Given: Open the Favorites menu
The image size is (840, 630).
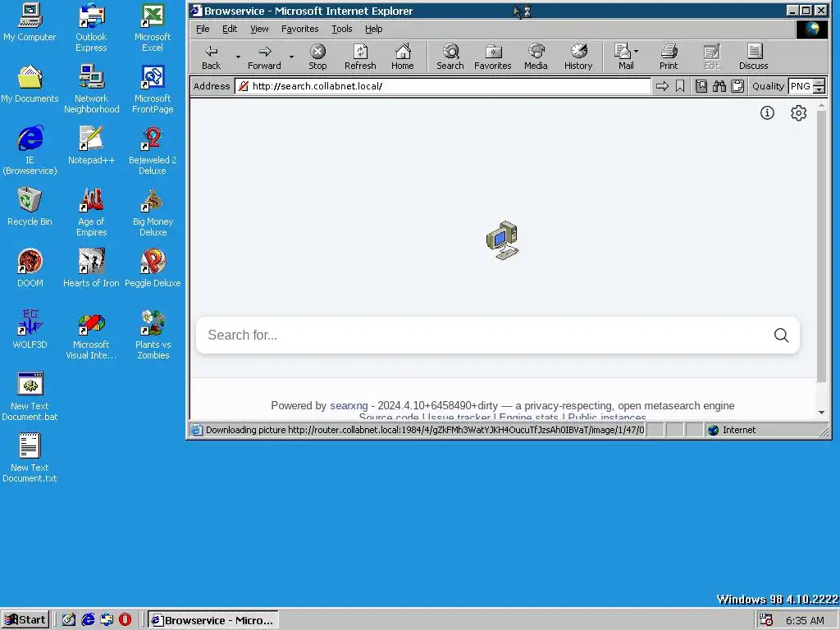Looking at the screenshot, I should pyautogui.click(x=300, y=29).
